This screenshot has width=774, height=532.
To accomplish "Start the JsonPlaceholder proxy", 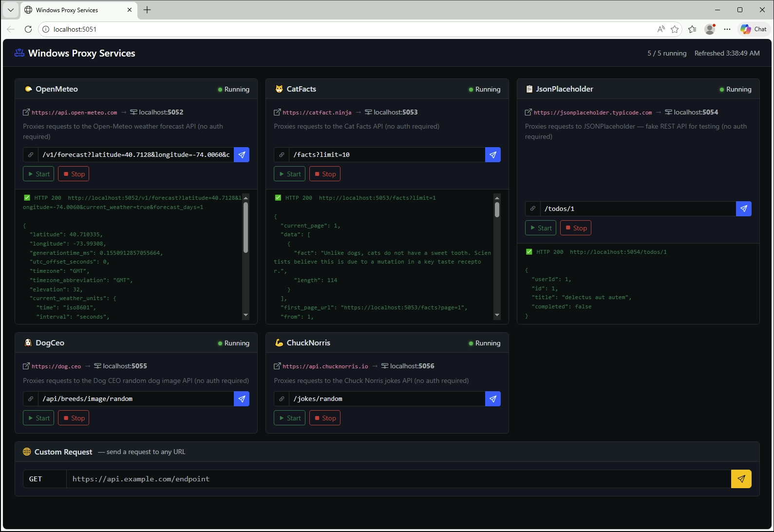I will click(541, 228).
